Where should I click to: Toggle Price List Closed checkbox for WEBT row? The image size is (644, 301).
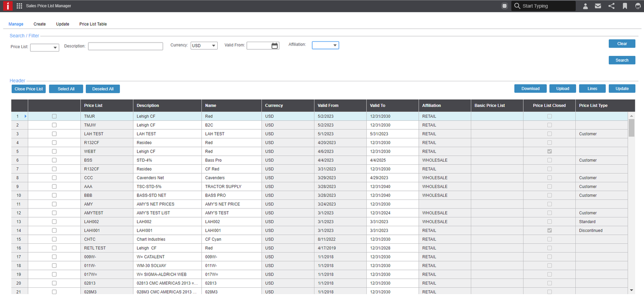coord(550,151)
